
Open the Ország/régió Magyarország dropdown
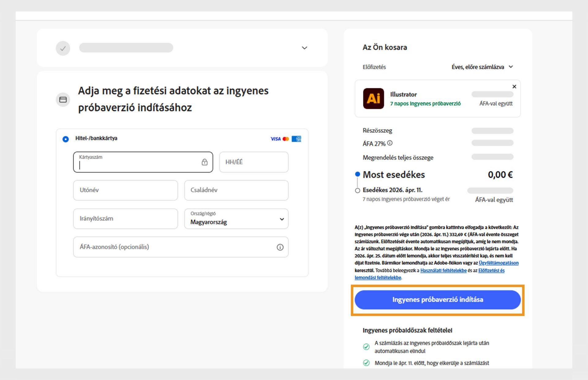point(236,219)
